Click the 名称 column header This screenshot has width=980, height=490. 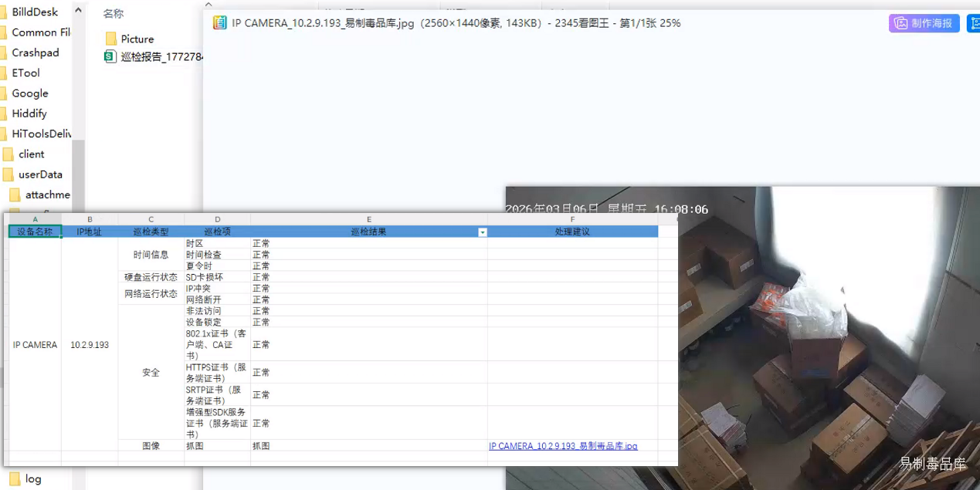(x=113, y=14)
